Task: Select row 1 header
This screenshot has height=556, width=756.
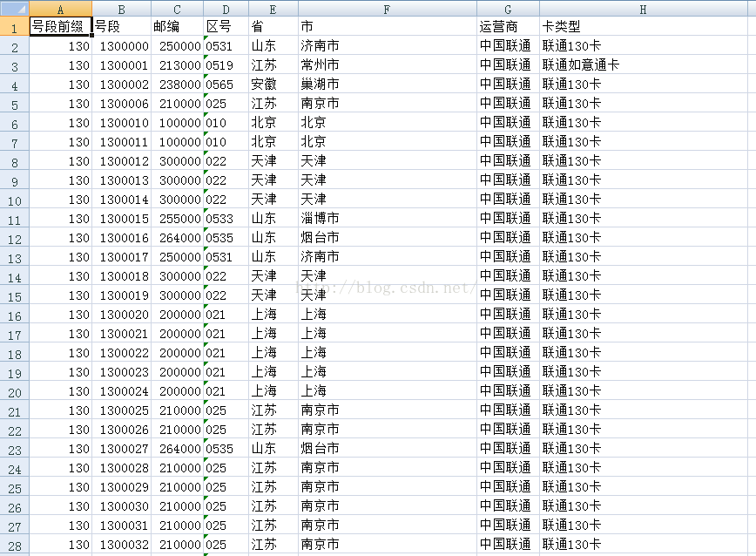Action: coord(15,26)
